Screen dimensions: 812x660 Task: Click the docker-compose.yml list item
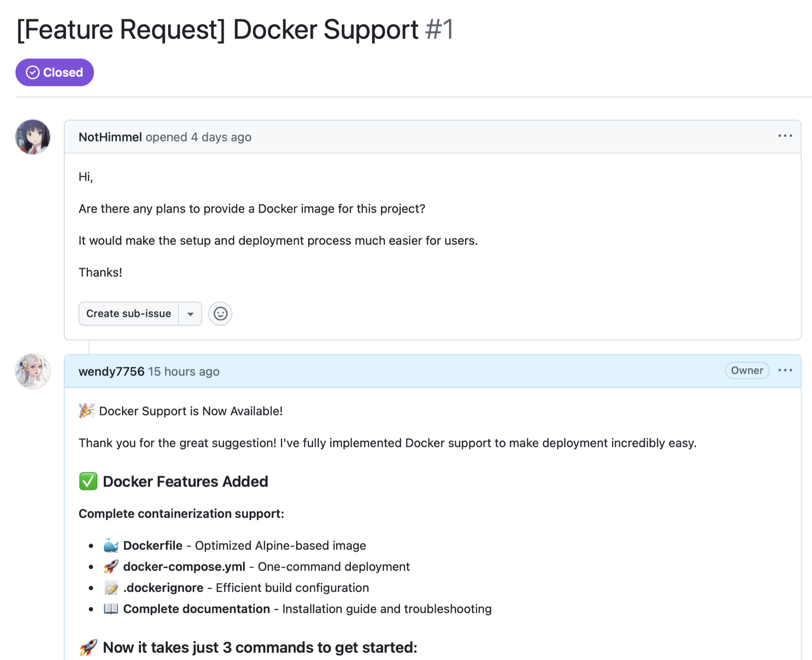click(257, 567)
